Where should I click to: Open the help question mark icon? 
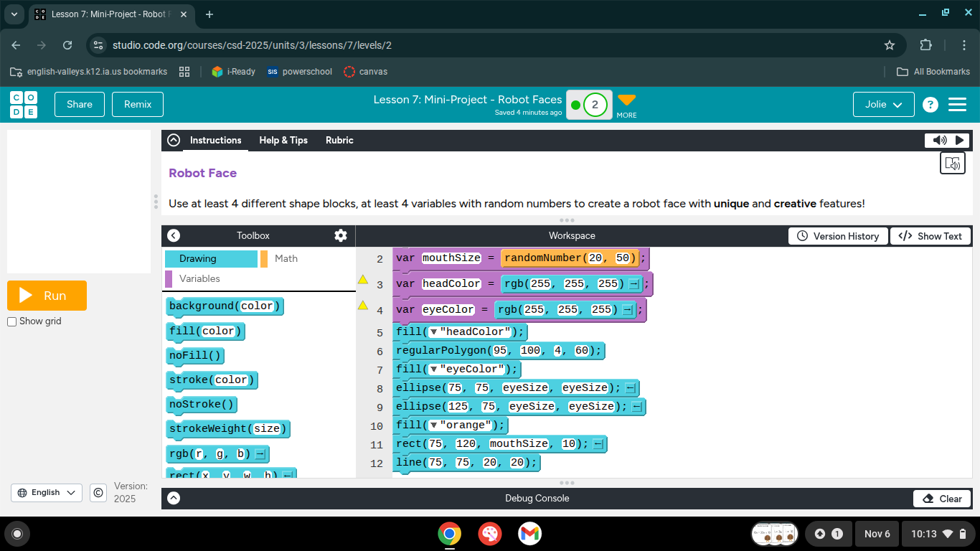coord(930,105)
